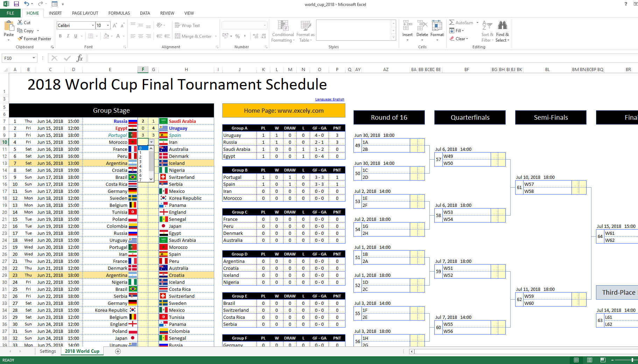
Task: Click the Find & Select binoculars icon
Action: coord(503,26)
